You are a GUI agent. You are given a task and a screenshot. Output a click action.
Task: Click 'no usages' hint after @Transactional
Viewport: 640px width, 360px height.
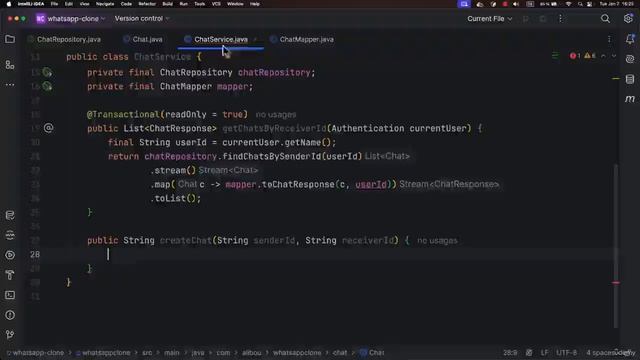(276, 115)
